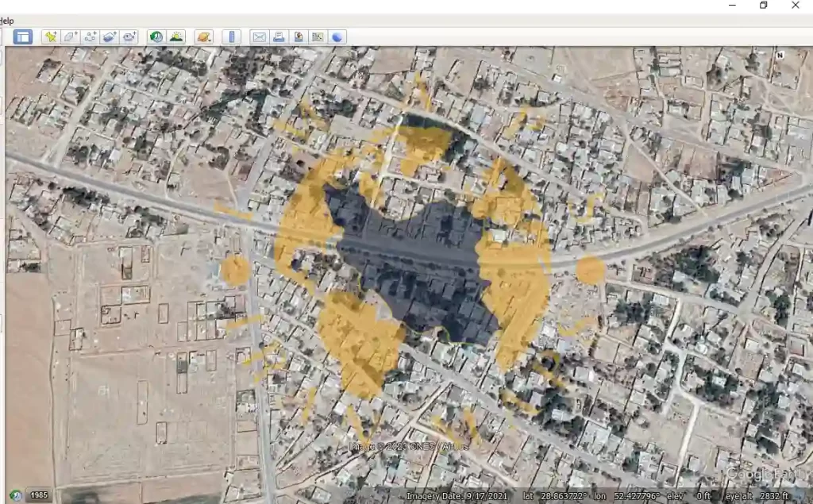The image size is (813, 504).
Task: Click the Print icon
Action: pyautogui.click(x=279, y=37)
